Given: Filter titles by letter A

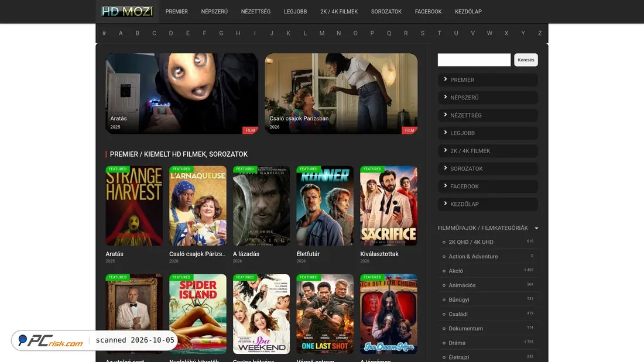Looking at the screenshot, I should [121, 33].
